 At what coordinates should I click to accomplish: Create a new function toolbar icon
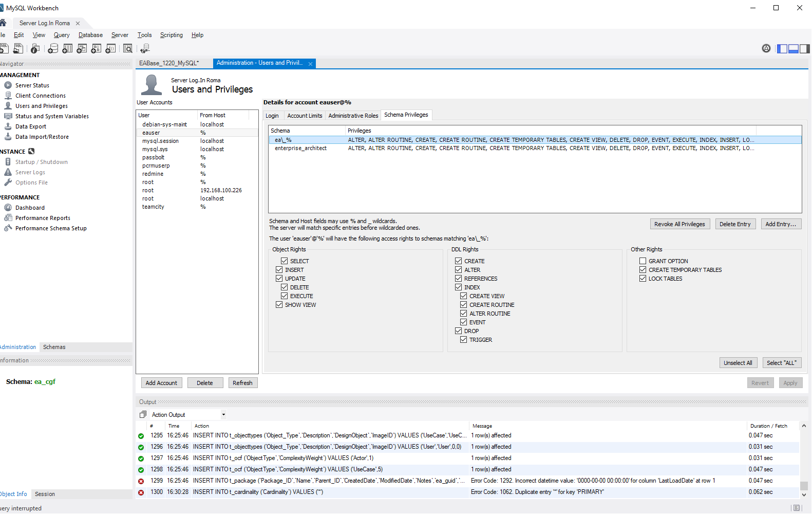pyautogui.click(x=110, y=48)
